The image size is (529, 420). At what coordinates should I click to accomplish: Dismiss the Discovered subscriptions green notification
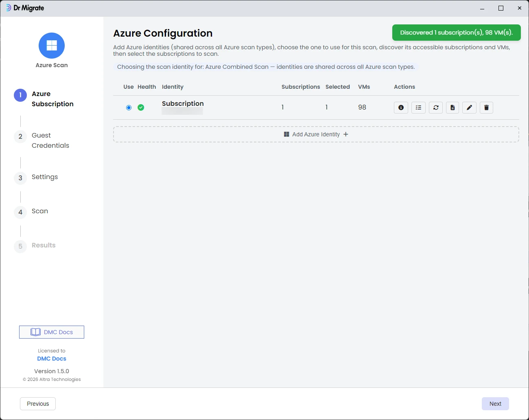click(x=457, y=33)
